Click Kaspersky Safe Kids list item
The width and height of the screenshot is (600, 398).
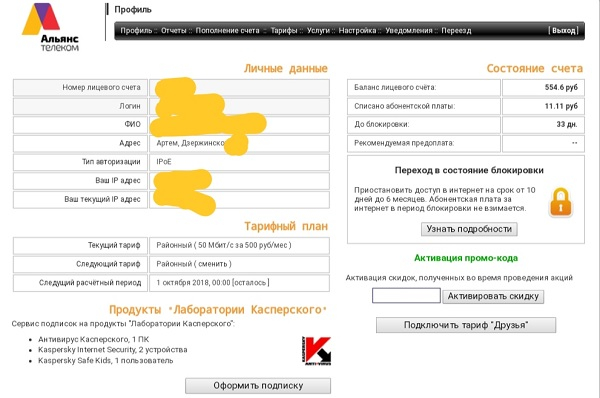(105, 360)
